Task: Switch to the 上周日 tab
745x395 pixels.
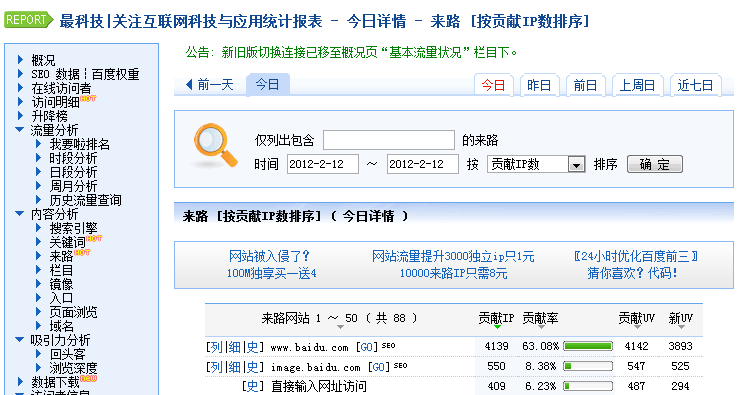Action: (x=637, y=86)
